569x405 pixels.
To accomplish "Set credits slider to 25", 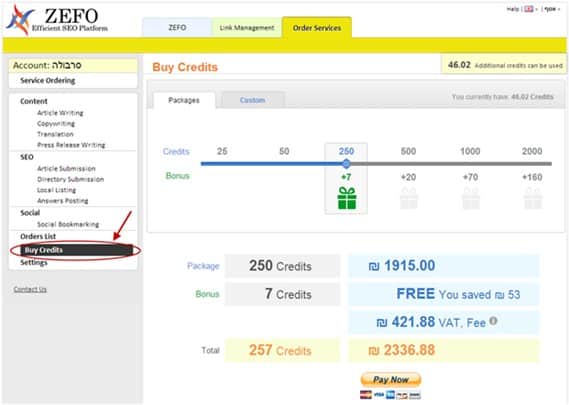I will (x=222, y=151).
